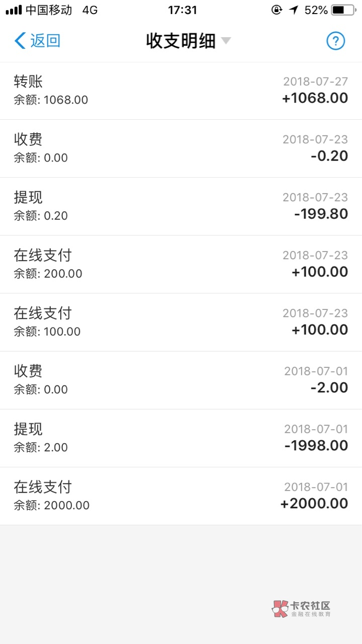This screenshot has width=362, height=644.
Task: Open the 提现 -1998.00 withdrawal record
Action: [x=181, y=438]
